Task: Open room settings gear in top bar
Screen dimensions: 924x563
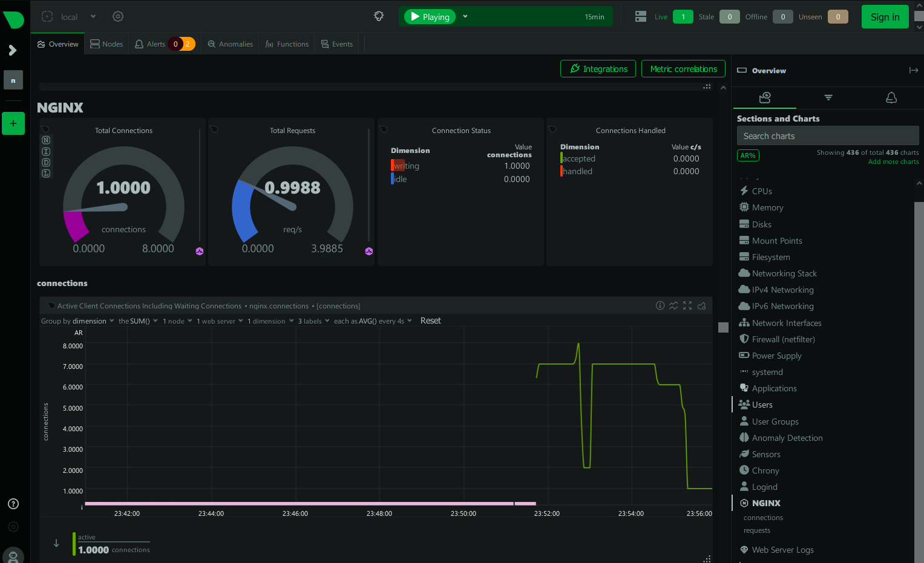Action: pyautogui.click(x=118, y=16)
